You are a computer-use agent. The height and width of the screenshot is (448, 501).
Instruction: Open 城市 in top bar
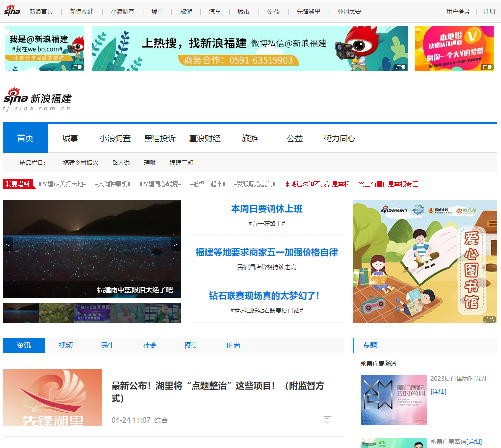(243, 12)
